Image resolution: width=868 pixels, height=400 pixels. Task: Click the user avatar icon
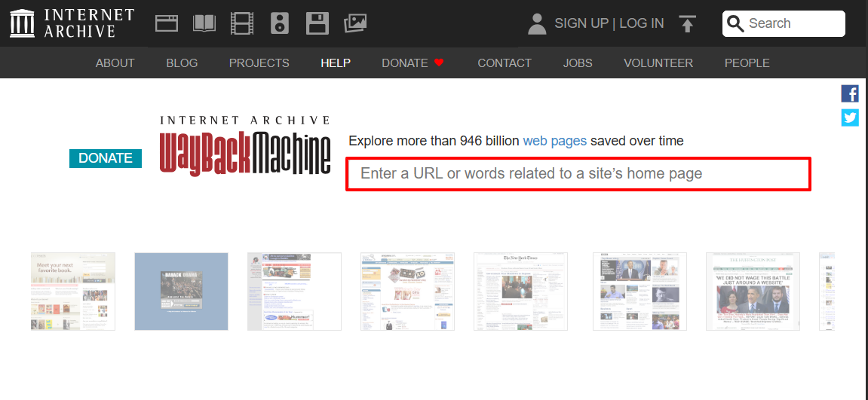point(537,24)
